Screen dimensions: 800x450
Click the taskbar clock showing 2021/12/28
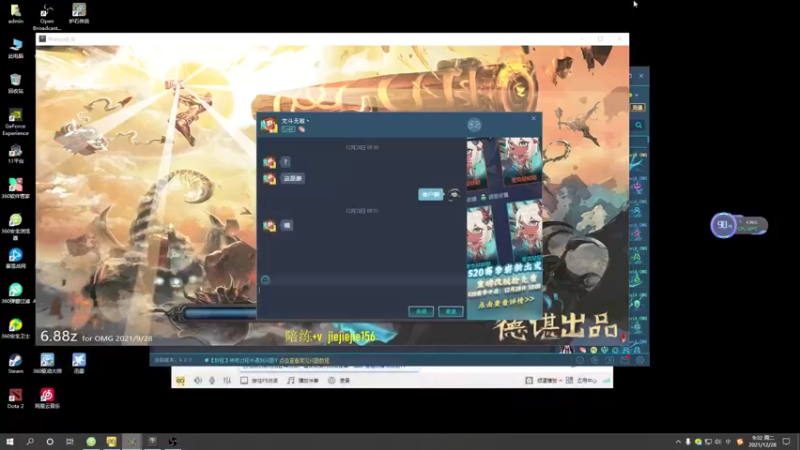(x=763, y=441)
